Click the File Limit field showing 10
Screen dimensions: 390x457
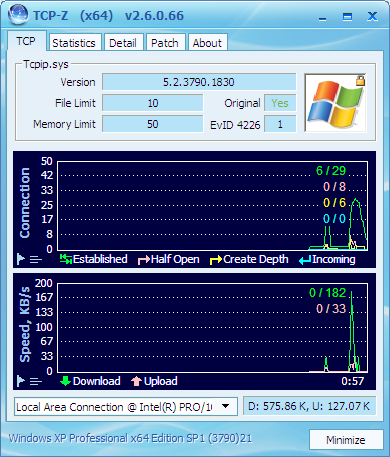pos(153,103)
